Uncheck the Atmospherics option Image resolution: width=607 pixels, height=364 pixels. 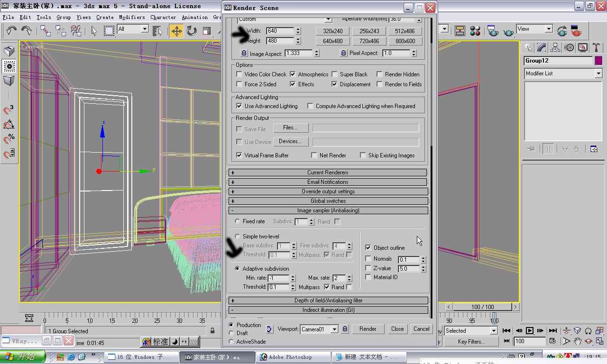tap(293, 74)
